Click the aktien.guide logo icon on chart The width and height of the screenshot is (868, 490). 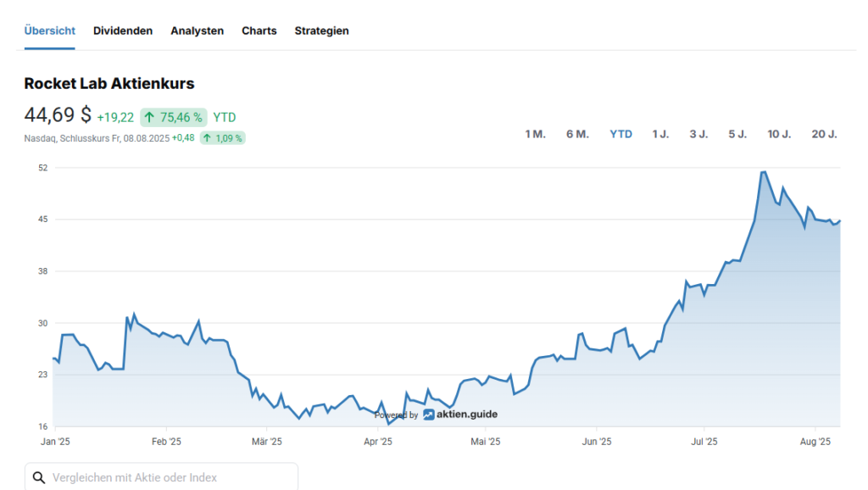pos(429,415)
